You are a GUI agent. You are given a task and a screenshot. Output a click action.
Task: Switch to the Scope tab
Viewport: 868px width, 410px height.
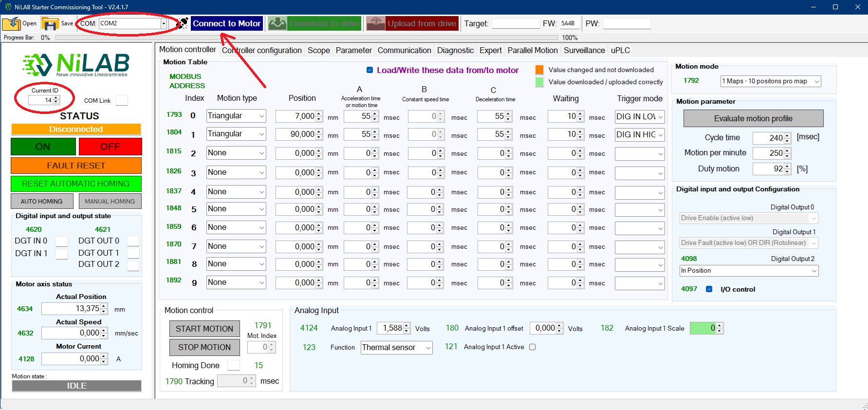pyautogui.click(x=318, y=50)
